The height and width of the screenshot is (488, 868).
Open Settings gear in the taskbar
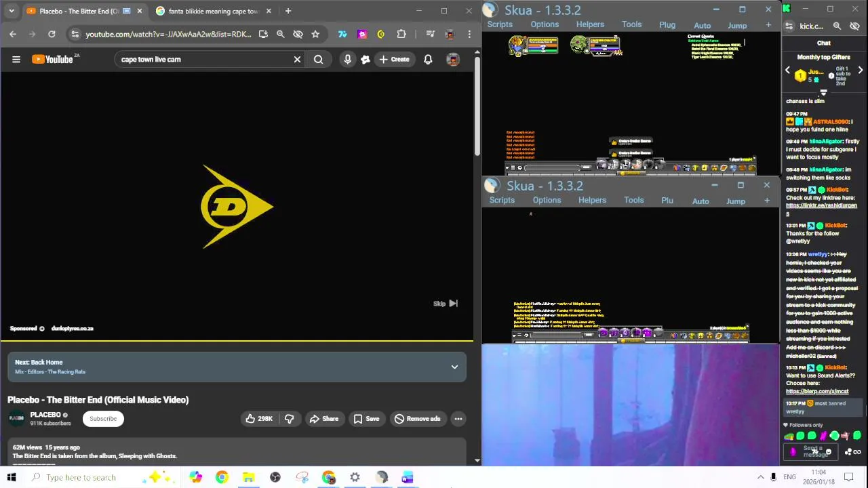pos(355,477)
